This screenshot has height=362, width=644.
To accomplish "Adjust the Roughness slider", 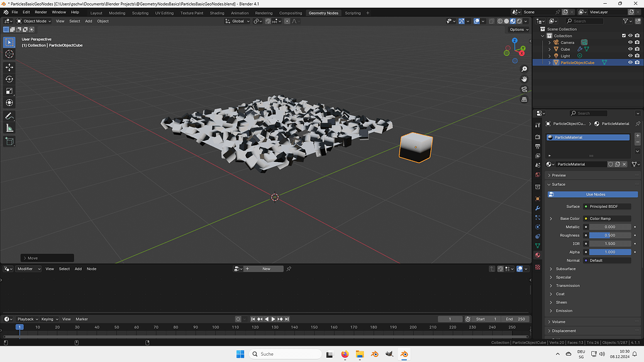I will pyautogui.click(x=610, y=236).
